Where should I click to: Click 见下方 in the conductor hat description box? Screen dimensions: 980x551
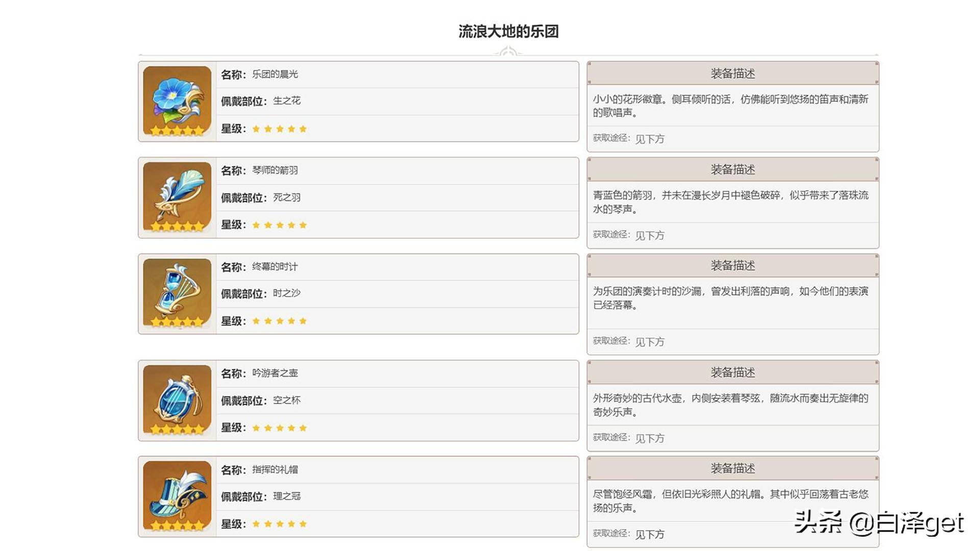(x=650, y=535)
